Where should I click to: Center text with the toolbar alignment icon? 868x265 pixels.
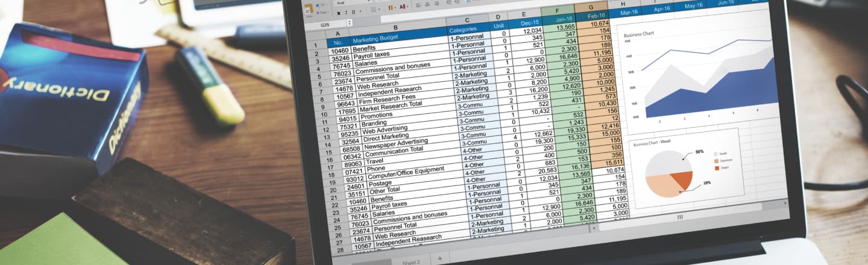(x=427, y=4)
